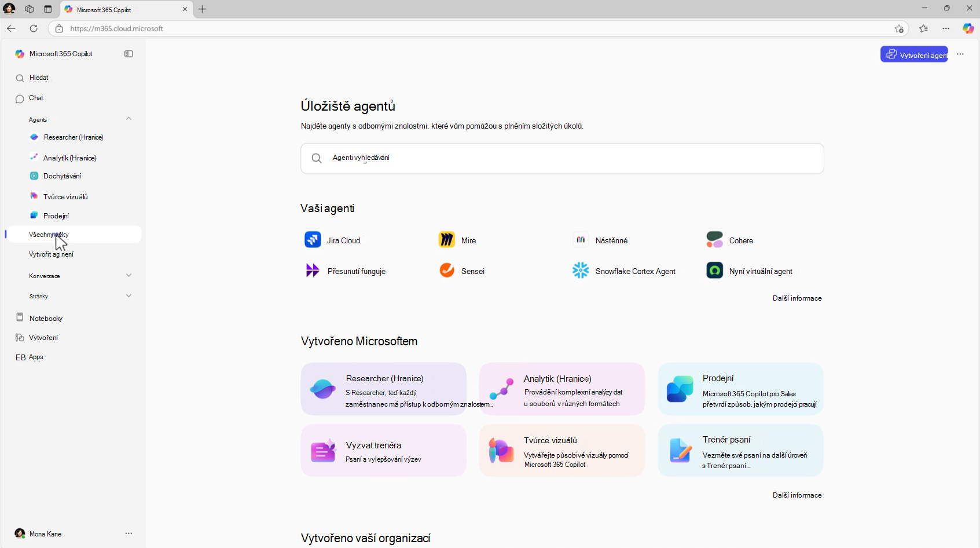Click the Dochytávání agent icon

tap(34, 176)
